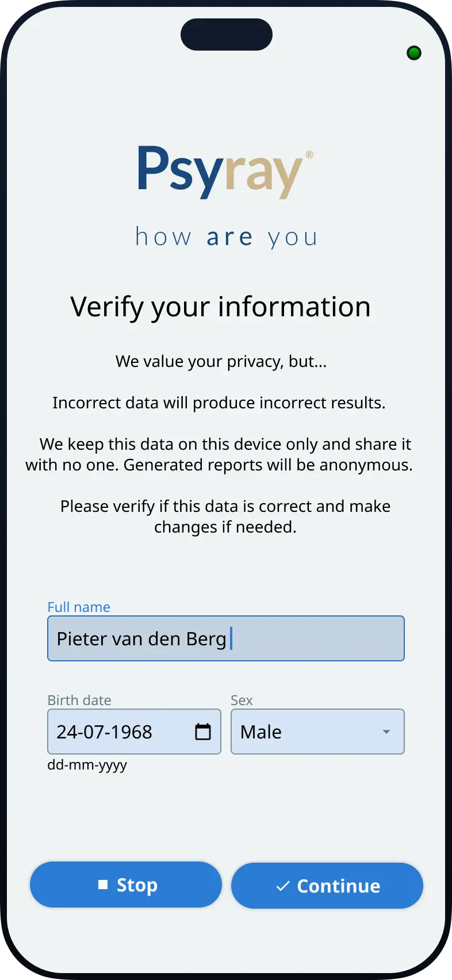
Task: Click the "Verify your information" heading
Action: pos(220,307)
